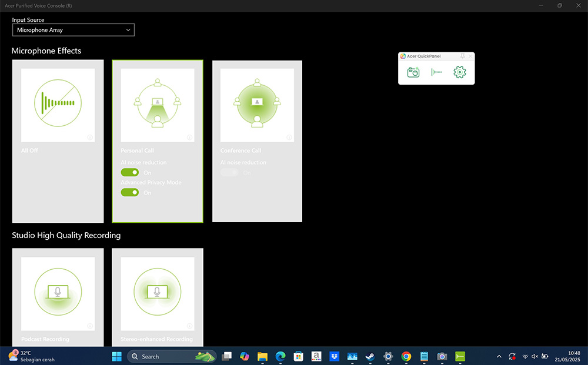Turn off Personal Call AI noise reduction
The image size is (588, 365).
tap(130, 172)
